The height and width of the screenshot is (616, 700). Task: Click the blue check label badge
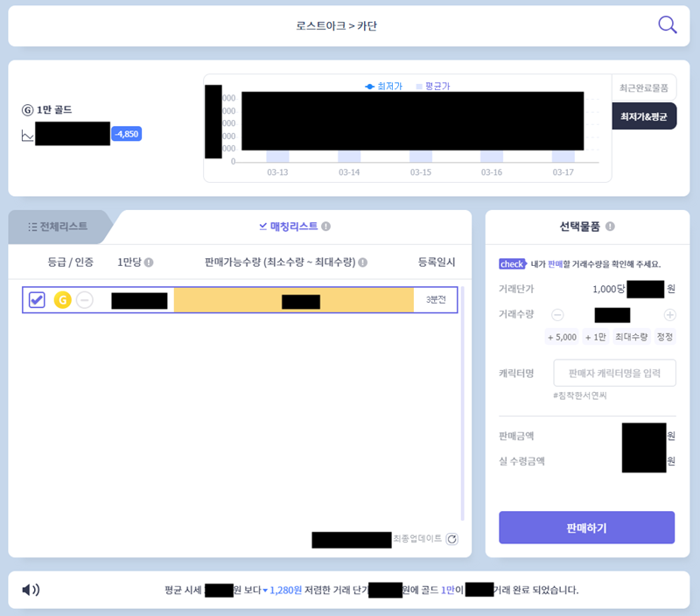(x=513, y=263)
